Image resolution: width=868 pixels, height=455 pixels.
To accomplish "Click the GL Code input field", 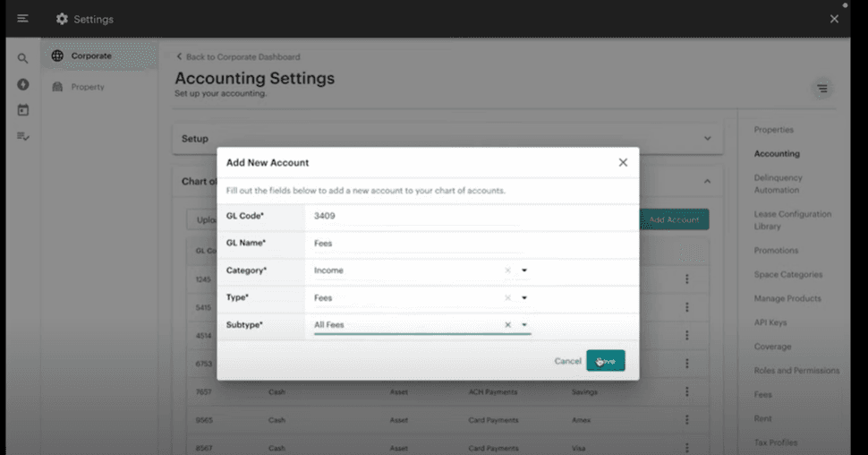I will pos(416,216).
